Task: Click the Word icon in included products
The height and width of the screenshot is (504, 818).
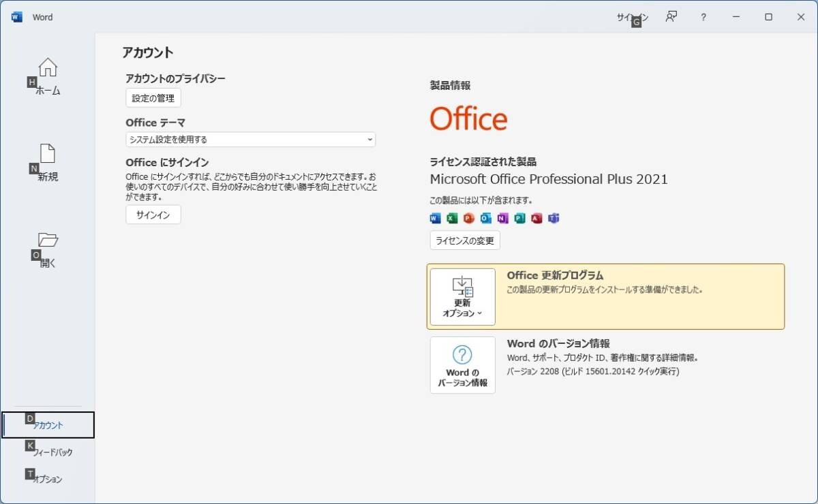Action: (x=436, y=219)
